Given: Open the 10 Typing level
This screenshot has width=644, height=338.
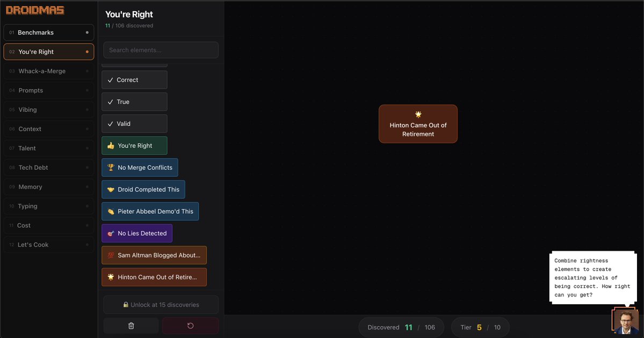Looking at the screenshot, I should [49, 206].
